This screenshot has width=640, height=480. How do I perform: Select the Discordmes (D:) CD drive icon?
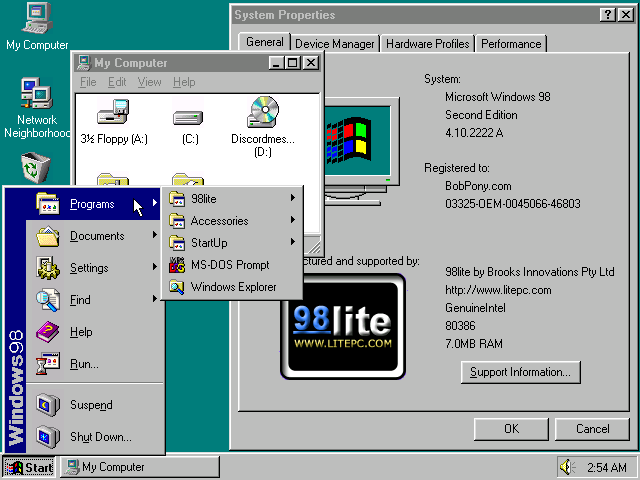(263, 112)
